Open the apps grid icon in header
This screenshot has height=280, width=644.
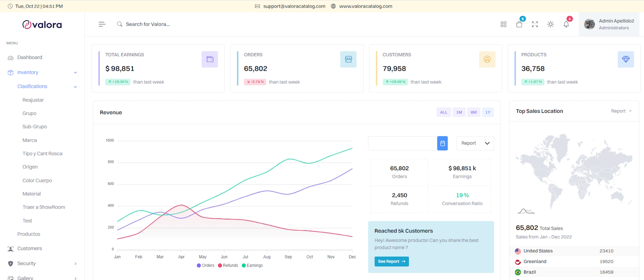point(503,24)
